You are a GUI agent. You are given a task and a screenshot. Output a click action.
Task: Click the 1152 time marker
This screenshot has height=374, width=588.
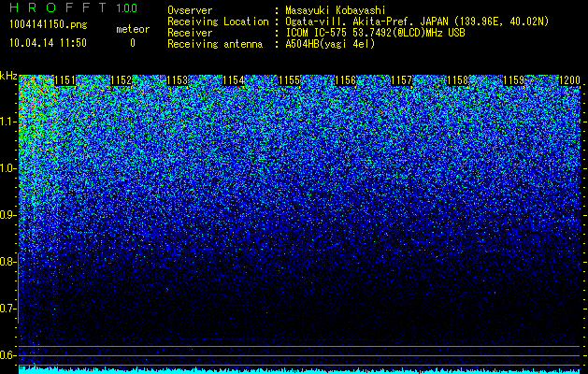(122, 80)
